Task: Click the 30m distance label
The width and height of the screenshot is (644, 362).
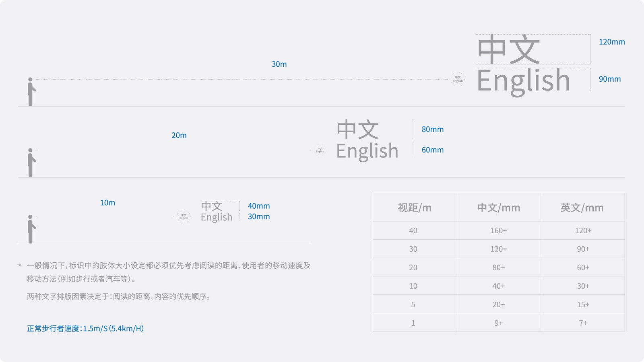Action: click(279, 64)
